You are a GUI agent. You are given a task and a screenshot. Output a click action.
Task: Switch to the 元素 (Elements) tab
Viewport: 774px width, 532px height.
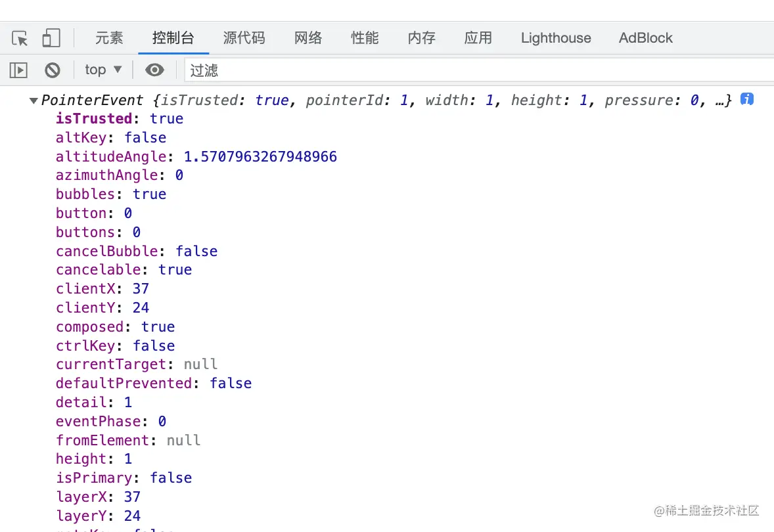109,38
